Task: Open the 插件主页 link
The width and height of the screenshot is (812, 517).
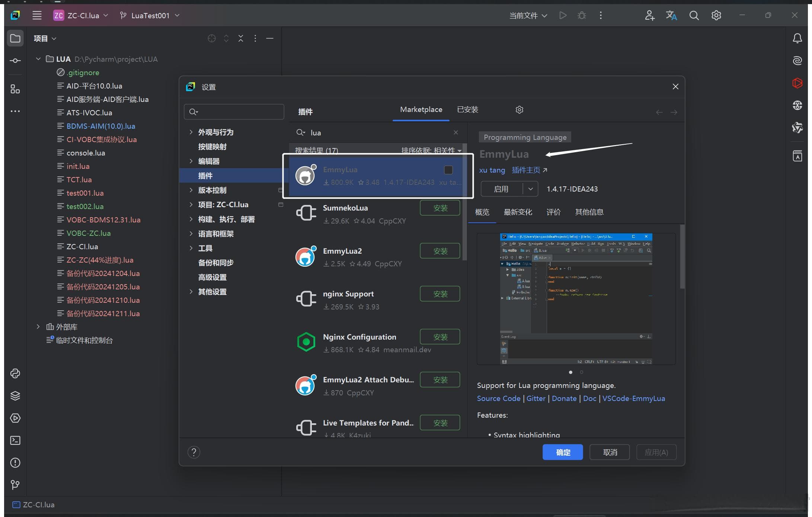Action: (529, 170)
